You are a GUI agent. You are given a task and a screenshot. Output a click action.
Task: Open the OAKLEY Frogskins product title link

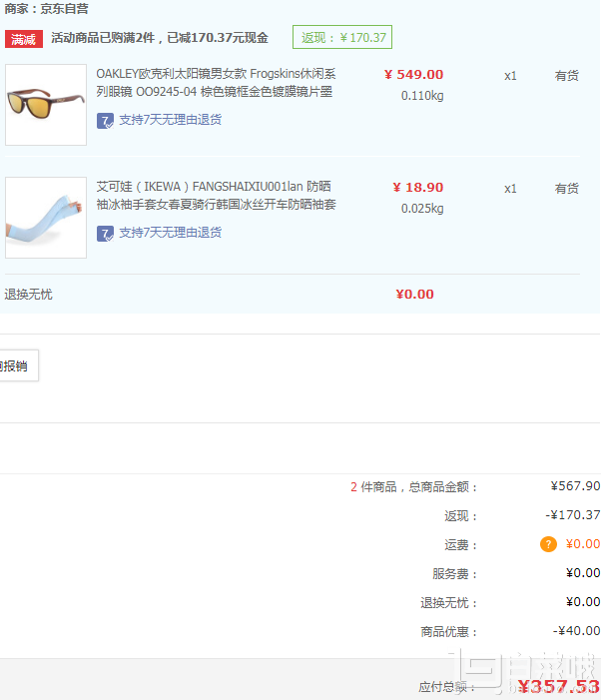(216, 83)
